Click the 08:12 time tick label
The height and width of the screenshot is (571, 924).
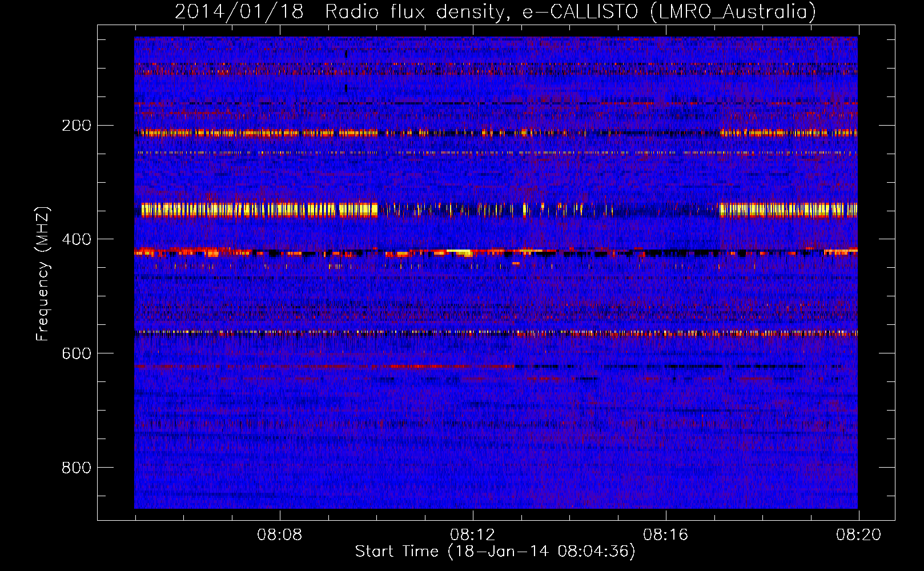click(473, 535)
